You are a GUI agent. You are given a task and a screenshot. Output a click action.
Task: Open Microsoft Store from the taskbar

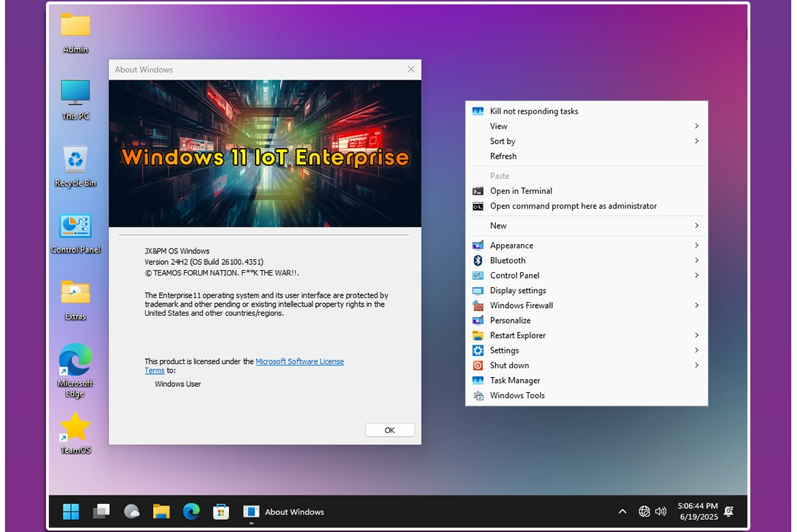coord(221,511)
